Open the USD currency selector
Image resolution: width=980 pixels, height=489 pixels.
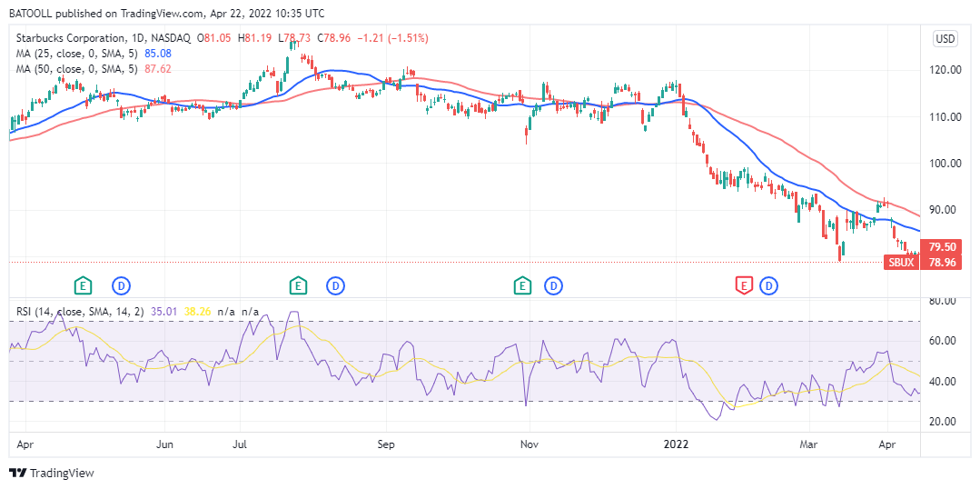[x=945, y=39]
